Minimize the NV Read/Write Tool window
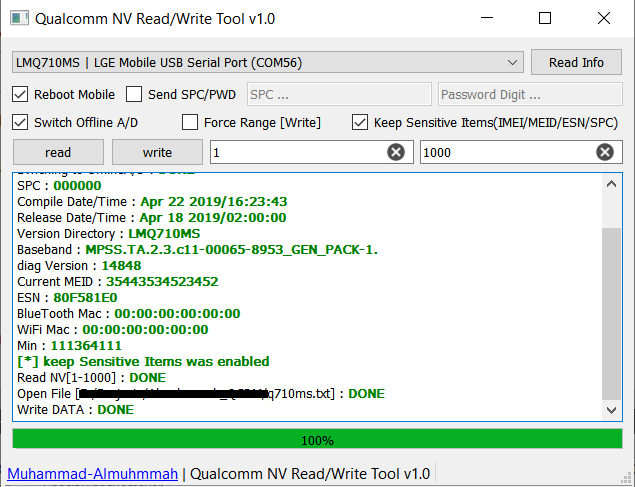635x487 pixels. [x=487, y=18]
